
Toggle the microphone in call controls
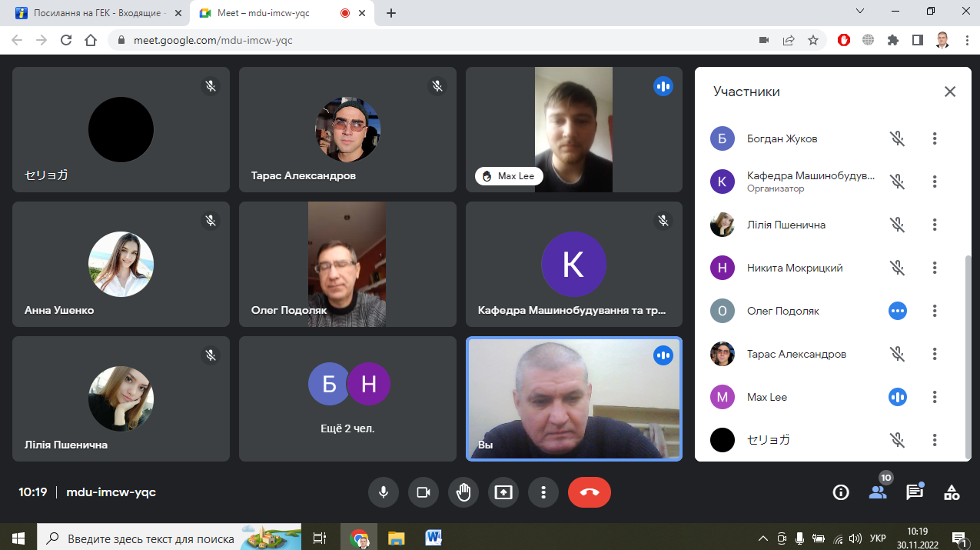pyautogui.click(x=383, y=492)
